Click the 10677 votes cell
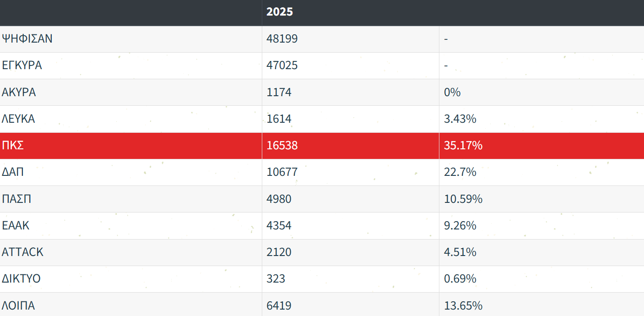Image resolution: width=644 pixels, height=316 pixels. click(x=282, y=172)
